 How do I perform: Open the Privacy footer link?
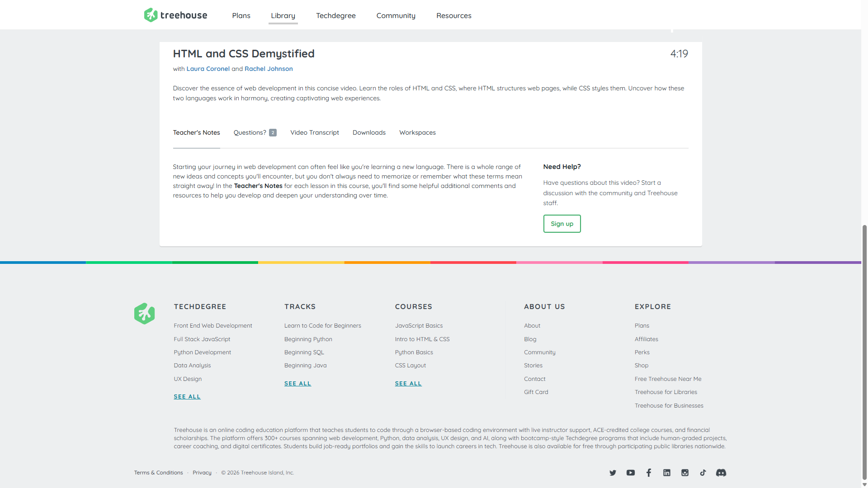click(202, 473)
